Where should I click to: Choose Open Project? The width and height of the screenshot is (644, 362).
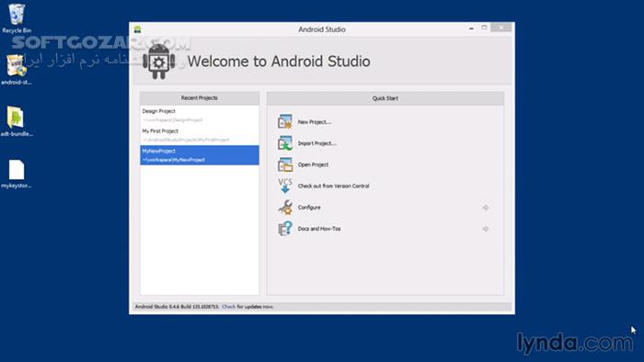(313, 164)
